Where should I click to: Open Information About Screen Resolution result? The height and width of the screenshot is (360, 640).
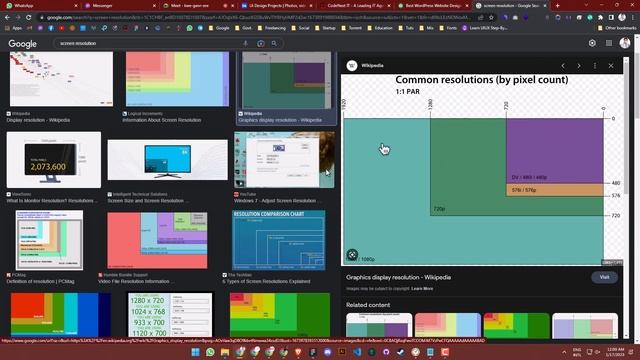click(x=162, y=120)
